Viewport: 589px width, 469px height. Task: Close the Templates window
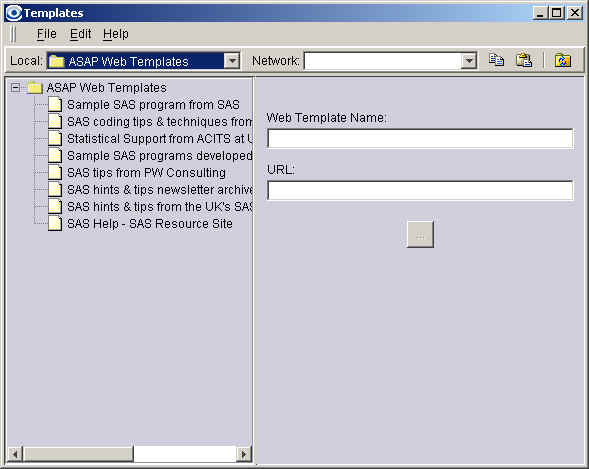575,13
